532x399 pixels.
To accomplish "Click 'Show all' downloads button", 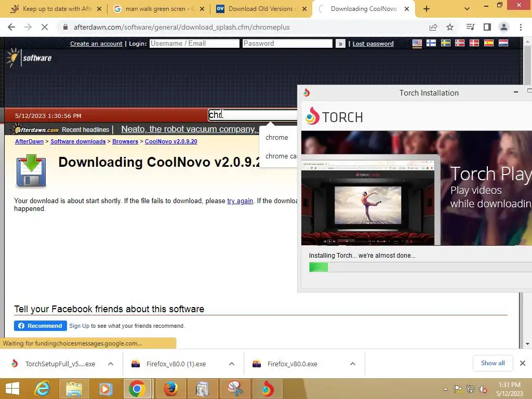I will [x=493, y=363].
